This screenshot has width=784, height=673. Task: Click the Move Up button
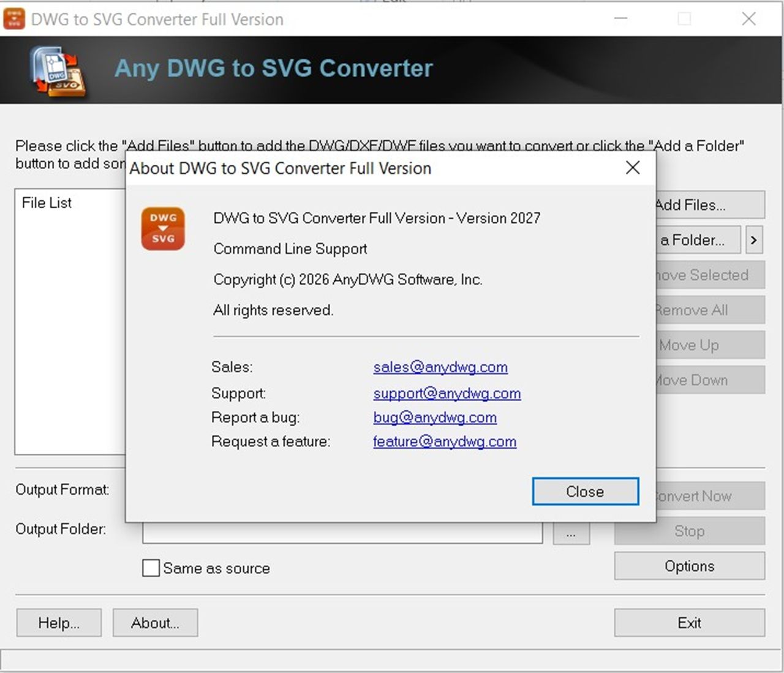click(710, 345)
